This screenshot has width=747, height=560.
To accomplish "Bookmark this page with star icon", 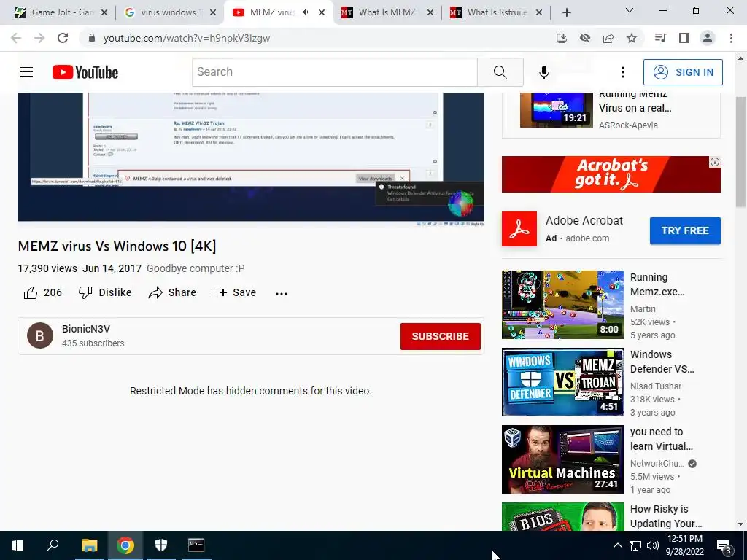I will (x=632, y=38).
